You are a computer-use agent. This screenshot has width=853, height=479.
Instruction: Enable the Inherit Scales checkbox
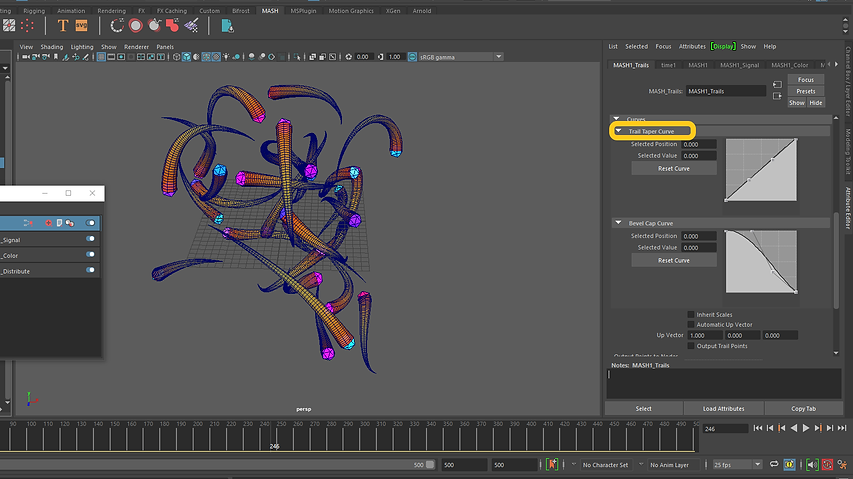click(691, 314)
